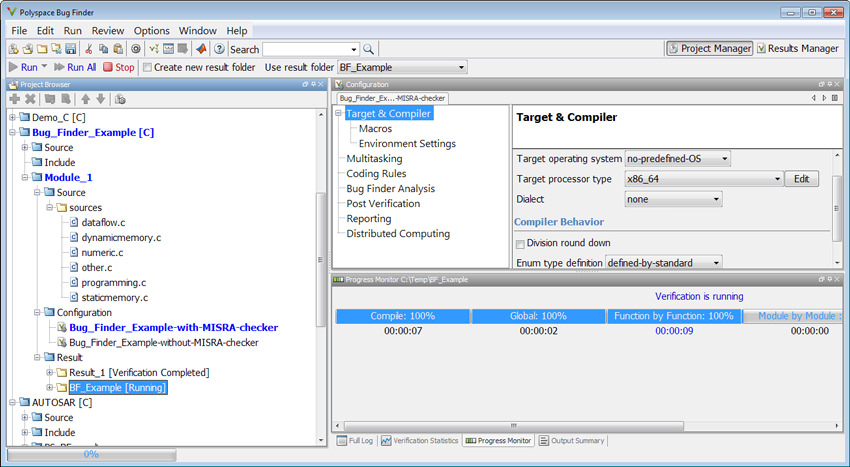Open the Review menu
Screen dimensions: 850x467
(108, 31)
